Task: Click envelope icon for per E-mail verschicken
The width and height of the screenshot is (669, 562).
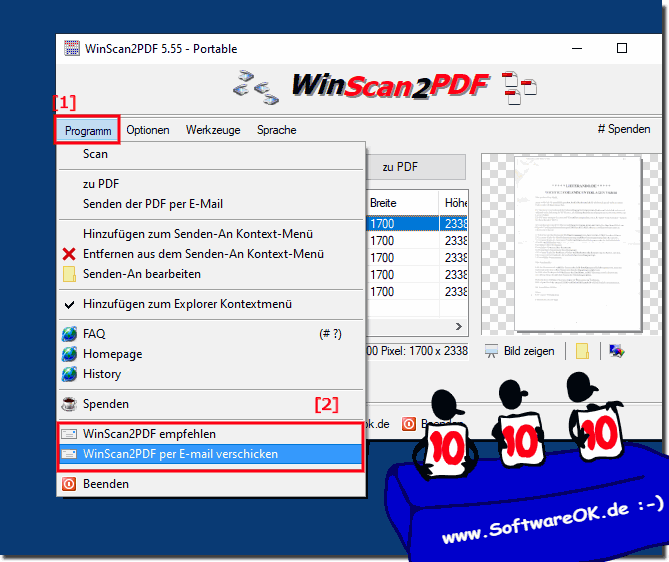Action: click(x=69, y=454)
